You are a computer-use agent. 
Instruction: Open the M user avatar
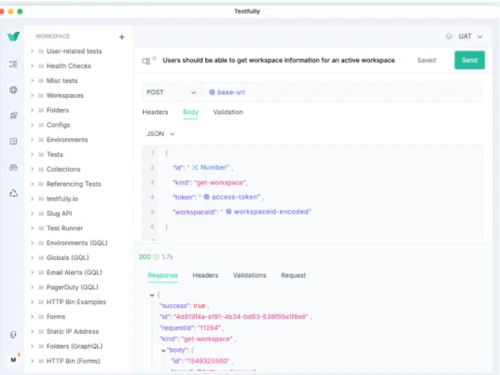tap(13, 360)
